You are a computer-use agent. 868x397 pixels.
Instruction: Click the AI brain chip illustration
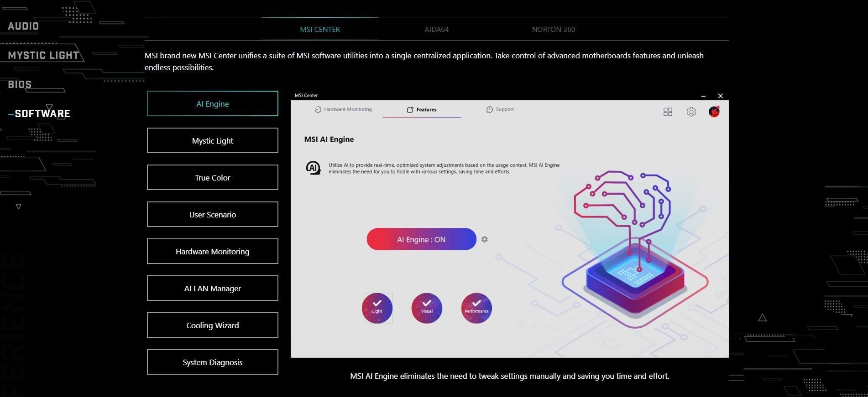634,246
